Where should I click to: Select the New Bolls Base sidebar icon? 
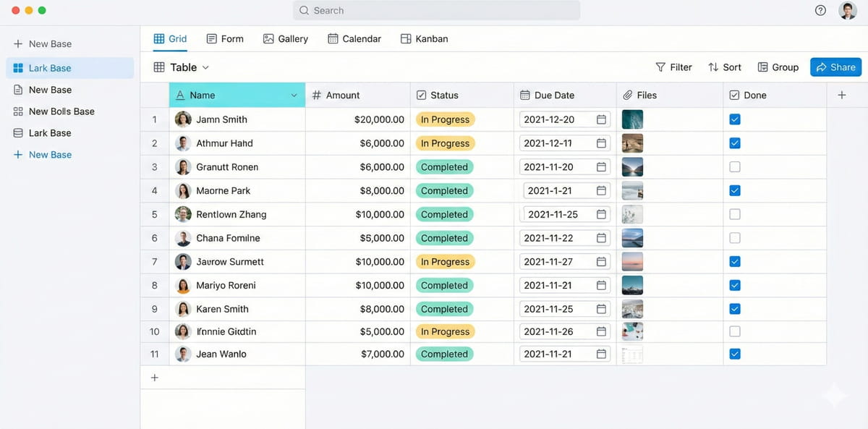point(19,111)
